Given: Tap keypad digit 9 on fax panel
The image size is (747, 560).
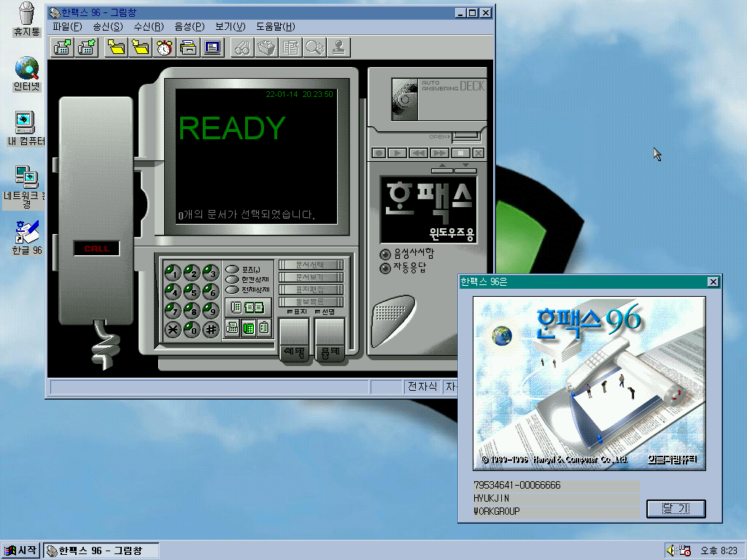Looking at the screenshot, I should click(x=211, y=310).
